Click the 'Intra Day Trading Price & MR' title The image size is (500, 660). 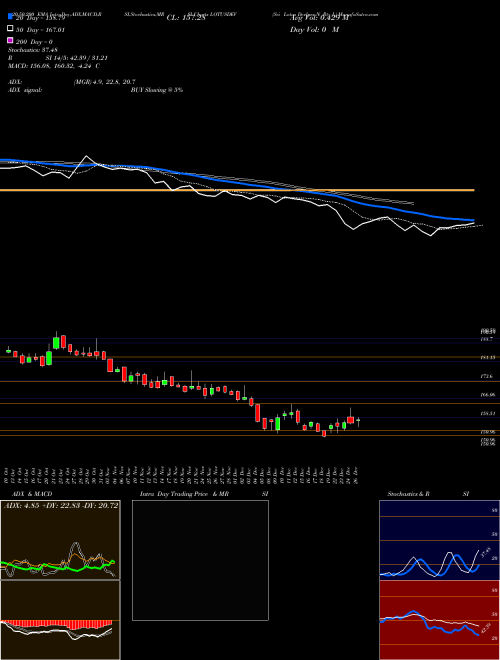pos(184,494)
